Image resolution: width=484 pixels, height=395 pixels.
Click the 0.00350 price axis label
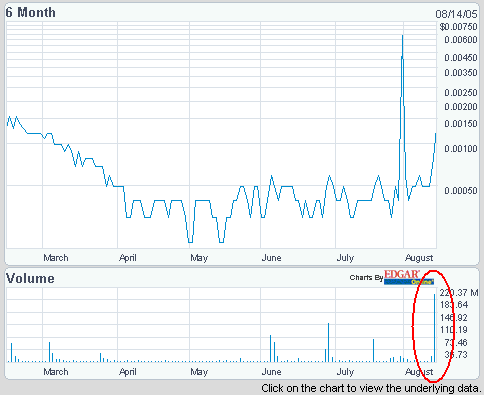click(x=461, y=73)
